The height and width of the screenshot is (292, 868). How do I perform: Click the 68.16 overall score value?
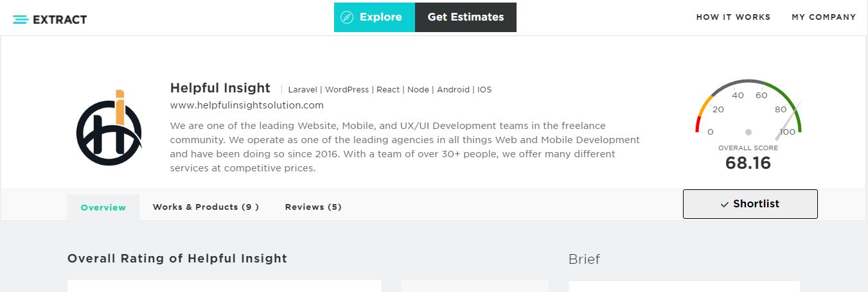748,163
